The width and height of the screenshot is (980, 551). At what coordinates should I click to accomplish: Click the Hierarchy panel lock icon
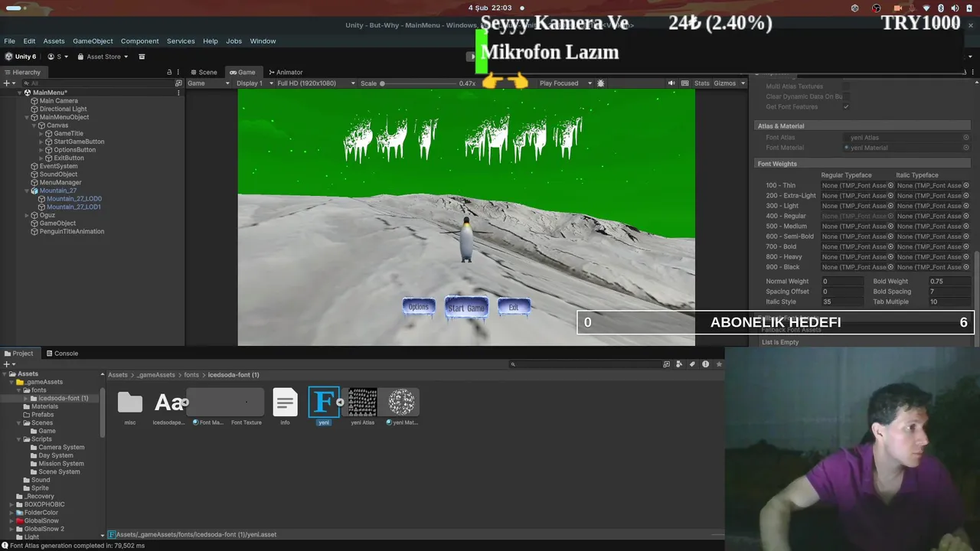[x=169, y=73]
